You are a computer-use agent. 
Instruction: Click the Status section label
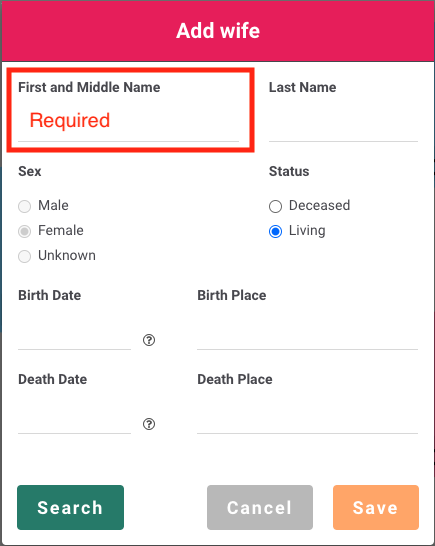click(289, 171)
